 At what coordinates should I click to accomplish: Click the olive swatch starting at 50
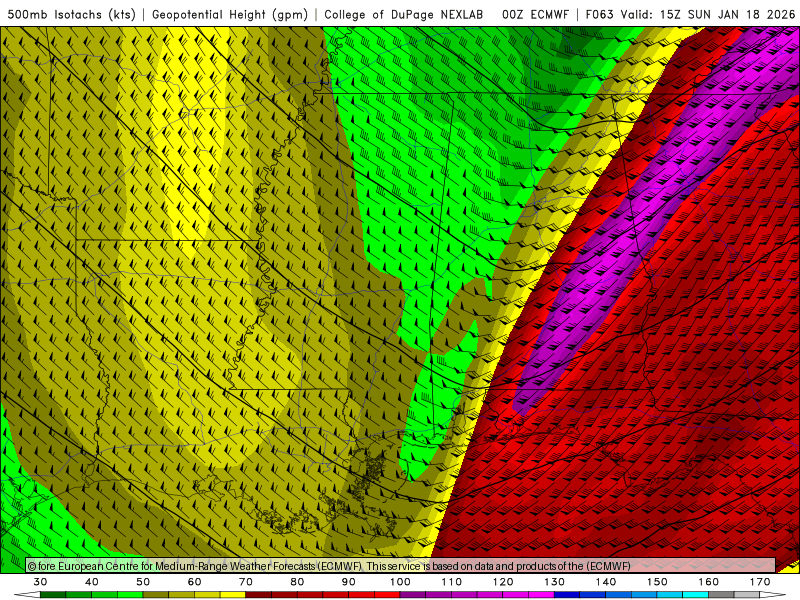coord(156,595)
